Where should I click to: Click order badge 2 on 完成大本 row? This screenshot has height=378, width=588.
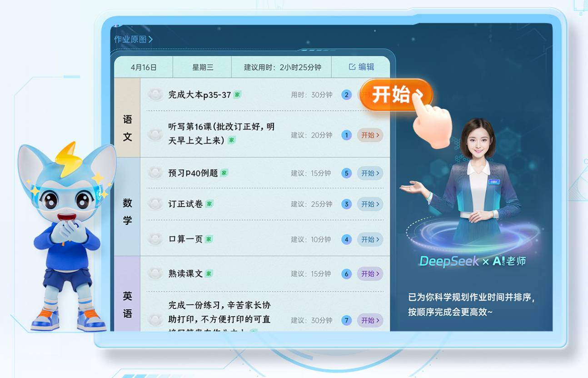point(347,95)
